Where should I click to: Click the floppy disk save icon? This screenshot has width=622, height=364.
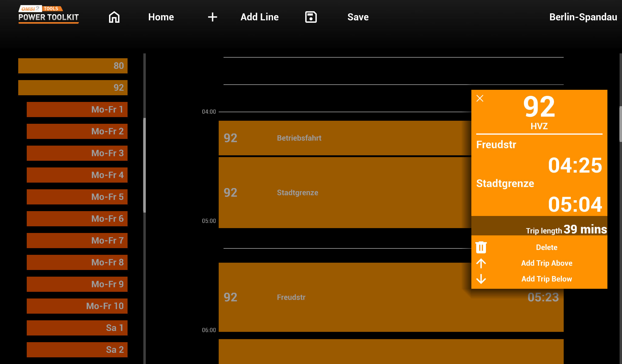coord(311,17)
